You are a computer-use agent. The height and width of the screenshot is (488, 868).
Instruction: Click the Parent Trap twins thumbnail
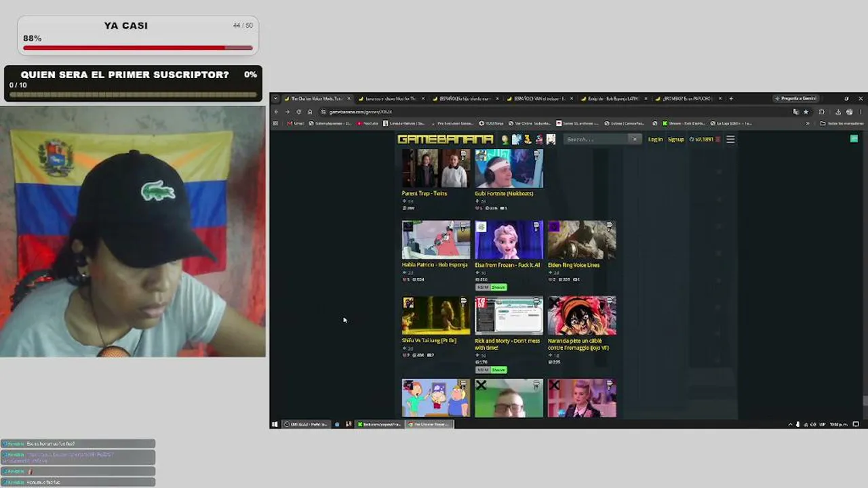pos(435,169)
